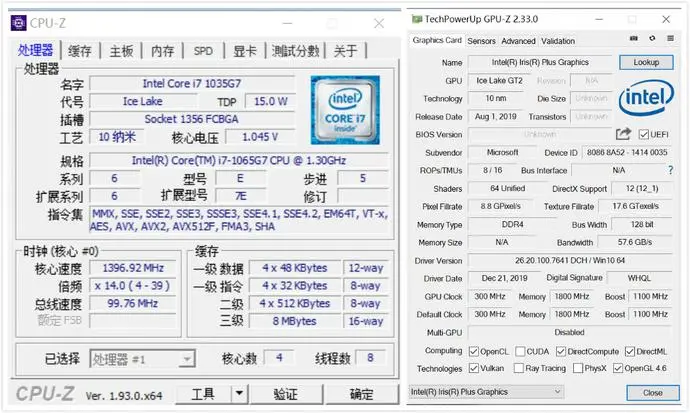The width and height of the screenshot is (690, 413).
Task: Click the 指令集 instruction set text
Action: coord(239,220)
